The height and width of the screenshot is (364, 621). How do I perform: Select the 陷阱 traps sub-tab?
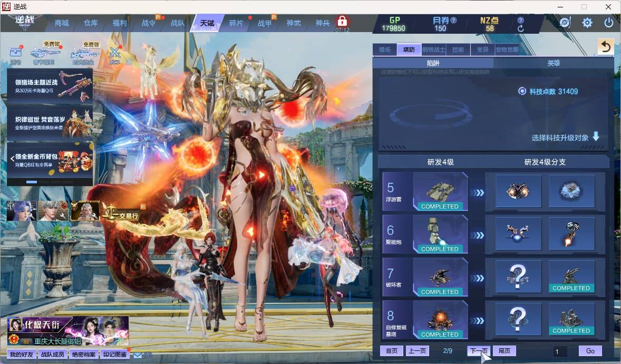pos(433,63)
